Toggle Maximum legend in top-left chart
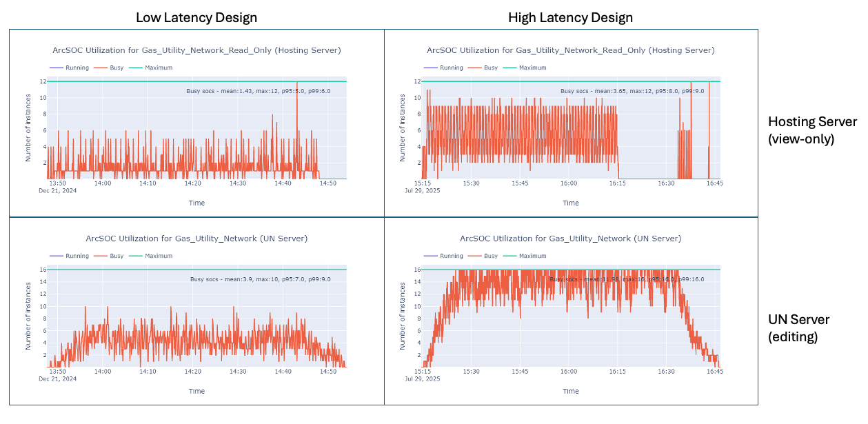Viewport: 868px width, 424px height. (150, 68)
